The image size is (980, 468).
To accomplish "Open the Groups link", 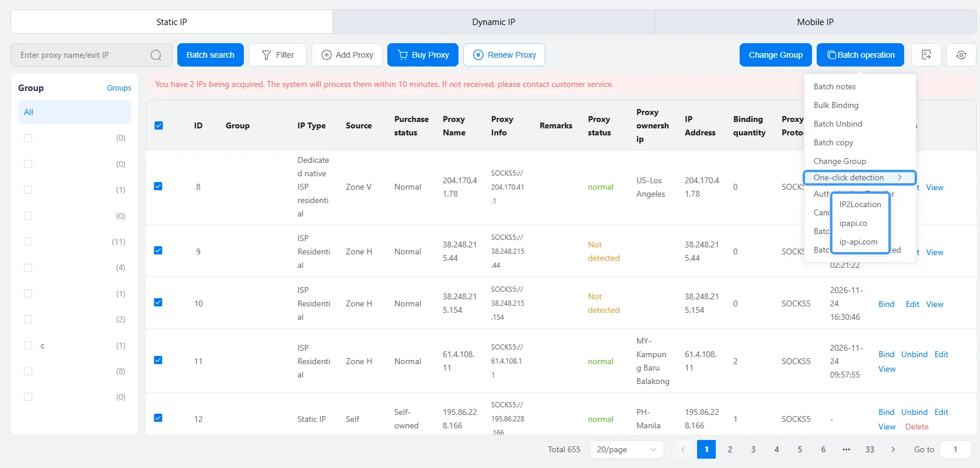I will (x=119, y=88).
